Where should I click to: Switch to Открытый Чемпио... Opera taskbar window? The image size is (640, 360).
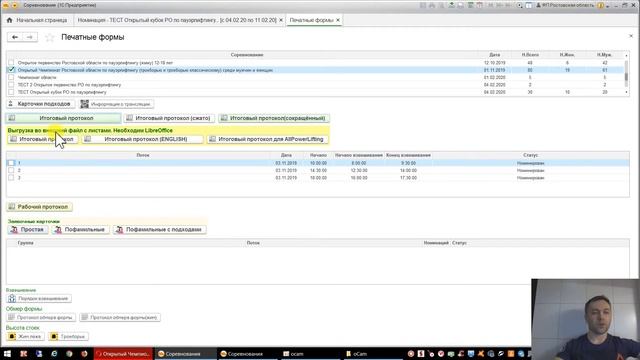coord(123,354)
